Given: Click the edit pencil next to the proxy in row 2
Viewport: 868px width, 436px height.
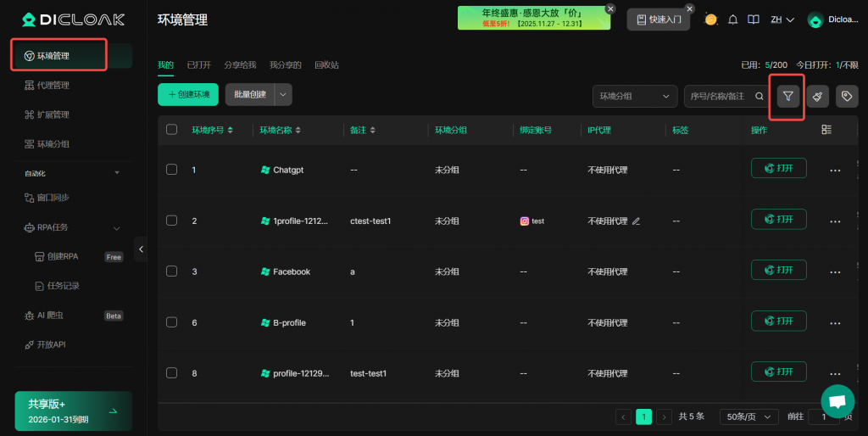Looking at the screenshot, I should tap(637, 221).
